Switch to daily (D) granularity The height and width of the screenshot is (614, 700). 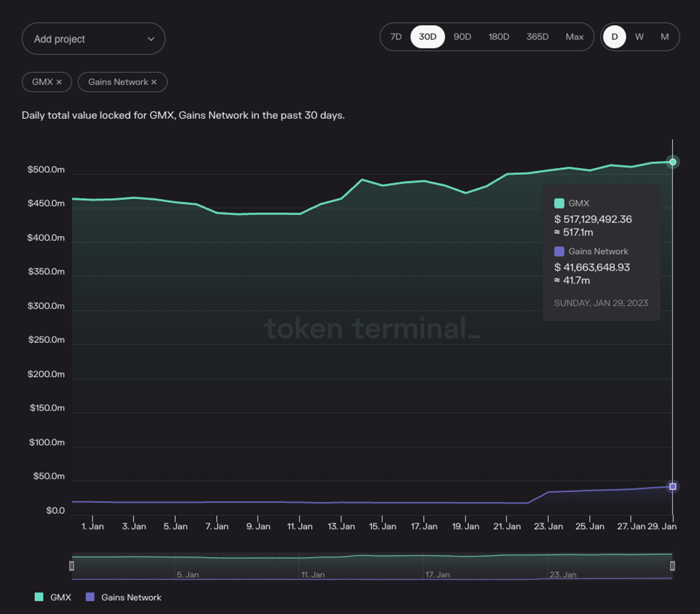614,37
